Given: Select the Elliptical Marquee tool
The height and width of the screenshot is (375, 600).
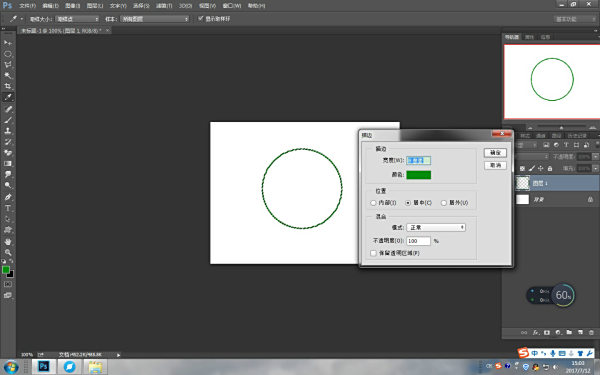Looking at the screenshot, I should tap(8, 54).
